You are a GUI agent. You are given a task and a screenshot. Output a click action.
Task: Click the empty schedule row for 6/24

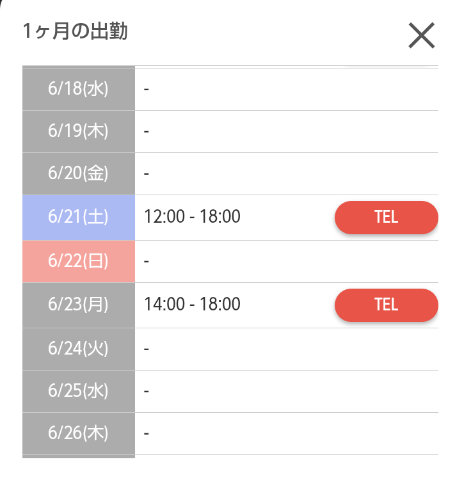287,349
